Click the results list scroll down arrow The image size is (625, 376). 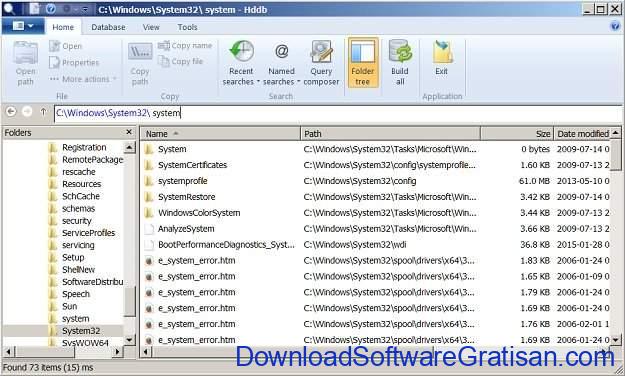616,340
